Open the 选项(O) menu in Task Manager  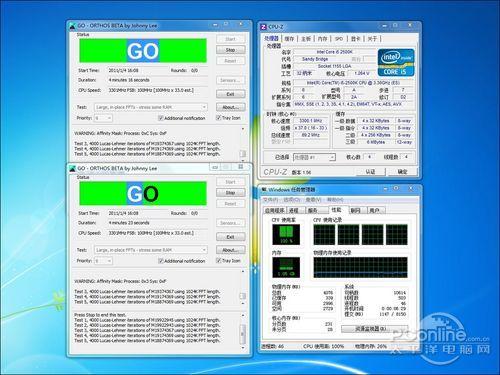click(292, 200)
